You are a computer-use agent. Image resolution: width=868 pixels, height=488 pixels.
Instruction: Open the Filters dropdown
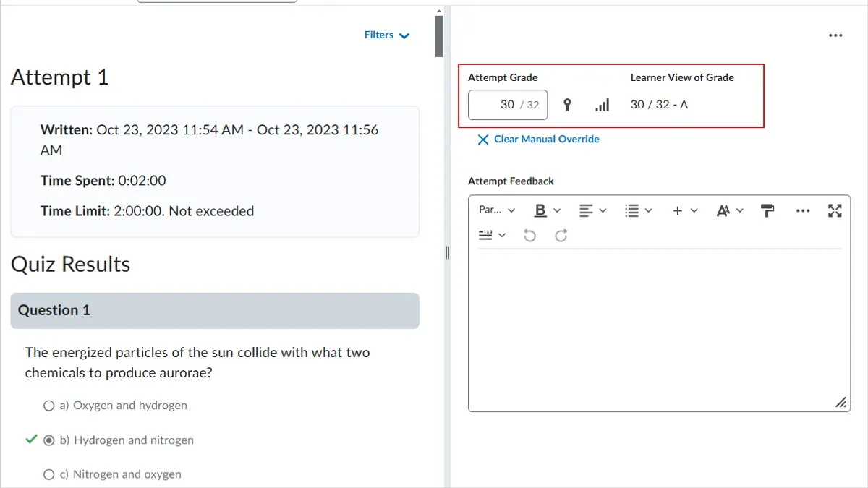point(387,35)
